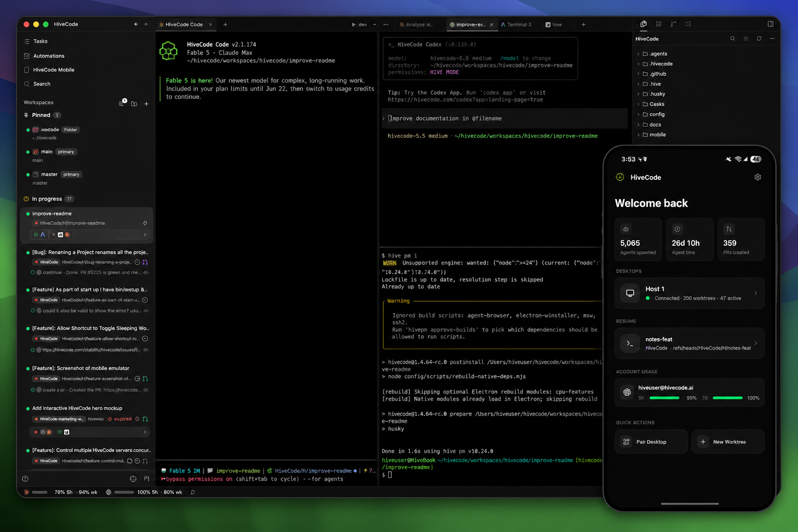Image resolution: width=798 pixels, height=532 pixels.
Task: Toggle the right sidebar panel layout
Action: click(x=770, y=24)
